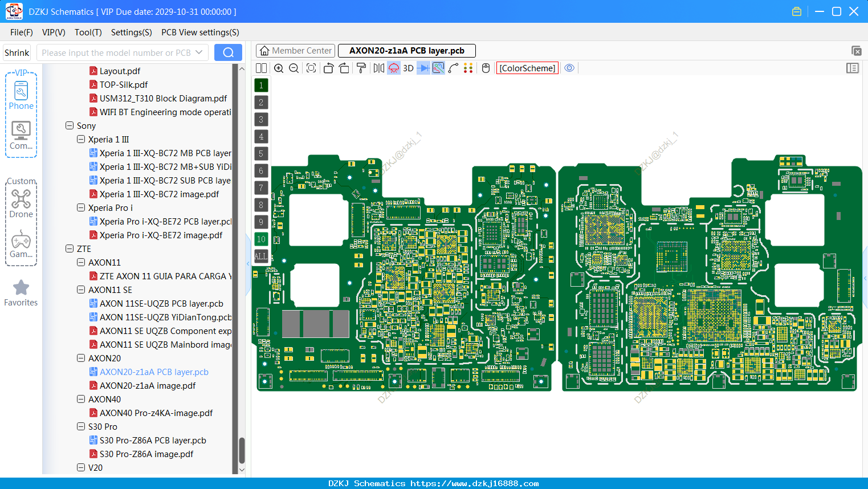Viewport: 868px width, 489px height.
Task: Collapse the left panel via splitter arrow
Action: tap(248, 263)
